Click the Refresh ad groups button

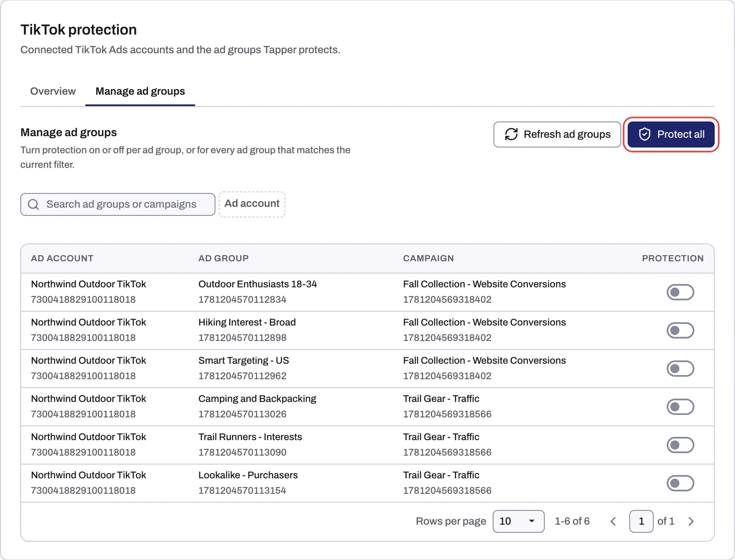(x=557, y=134)
